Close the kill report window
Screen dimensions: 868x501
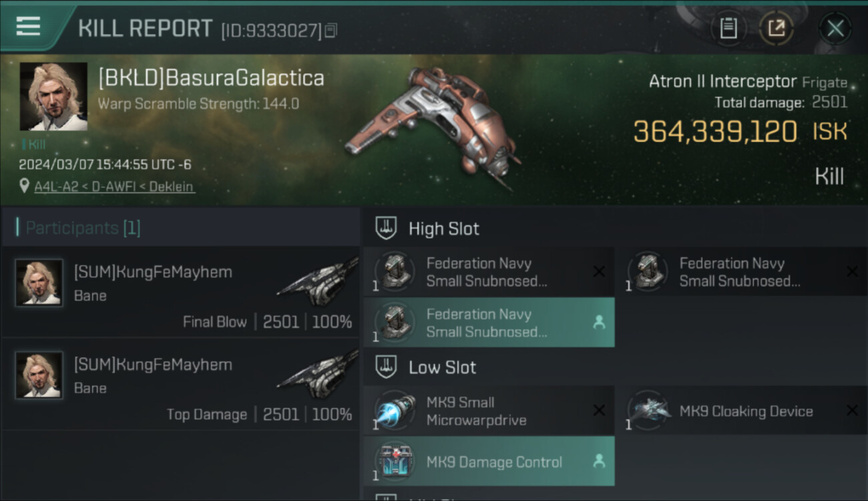[835, 29]
